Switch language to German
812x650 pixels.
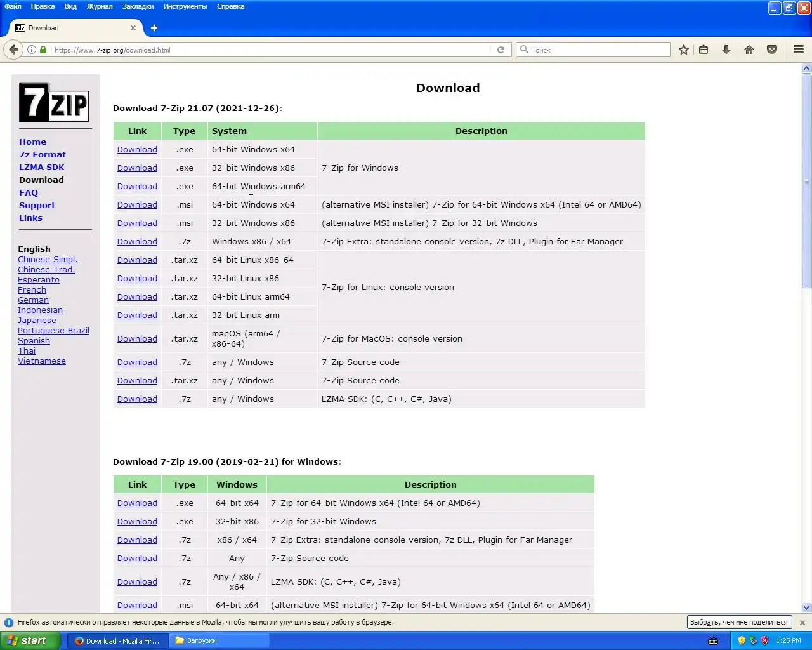[x=33, y=300]
